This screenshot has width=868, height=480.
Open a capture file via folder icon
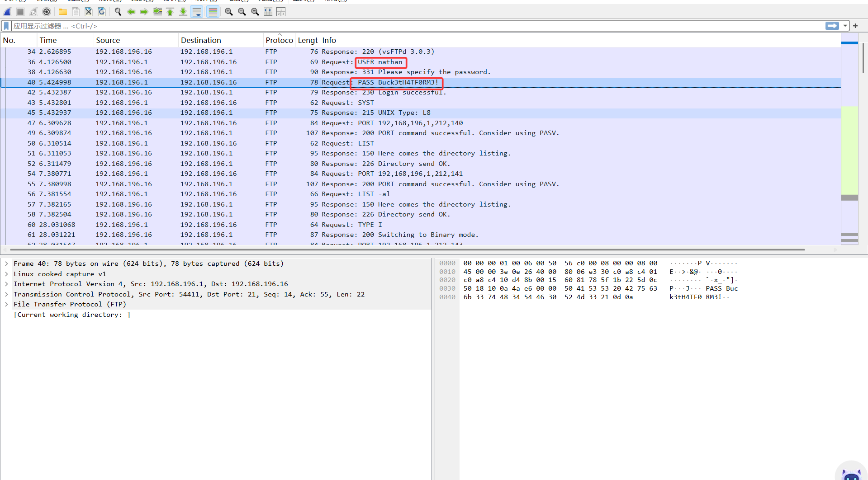(63, 12)
